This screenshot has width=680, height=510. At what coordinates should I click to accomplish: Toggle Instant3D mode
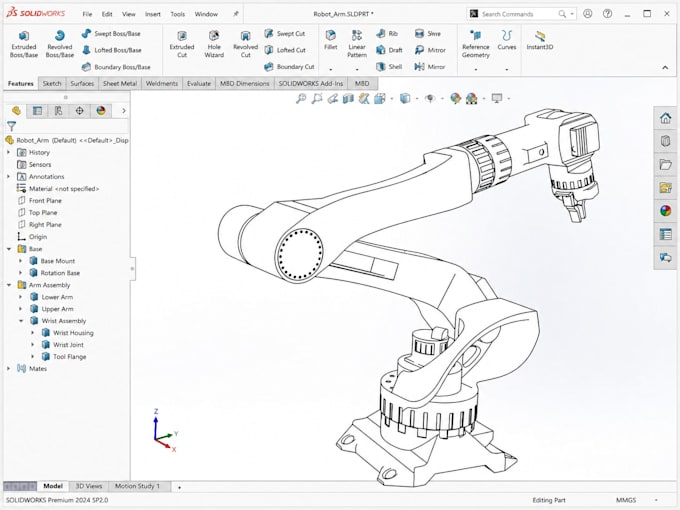pyautogui.click(x=539, y=40)
